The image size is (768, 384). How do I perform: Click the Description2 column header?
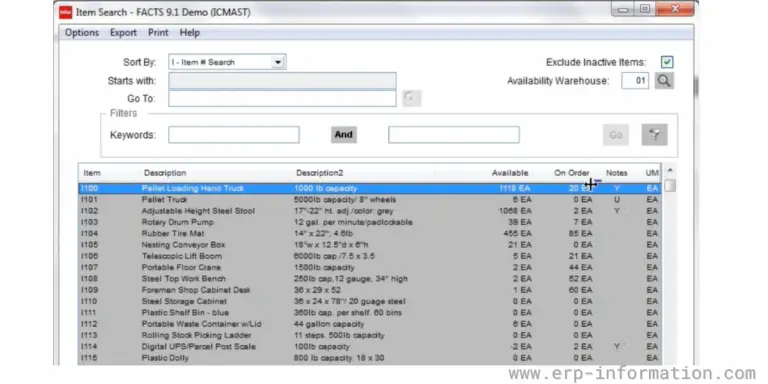point(319,173)
